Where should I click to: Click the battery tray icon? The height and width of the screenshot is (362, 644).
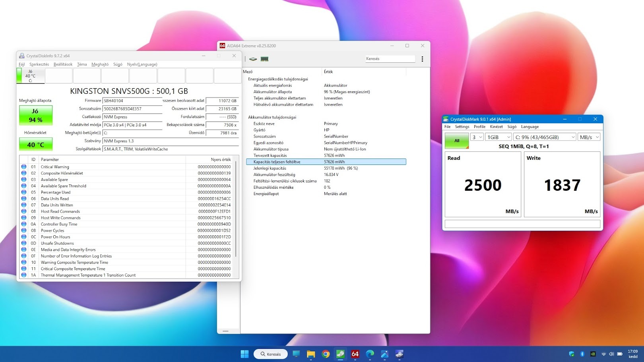point(620,354)
